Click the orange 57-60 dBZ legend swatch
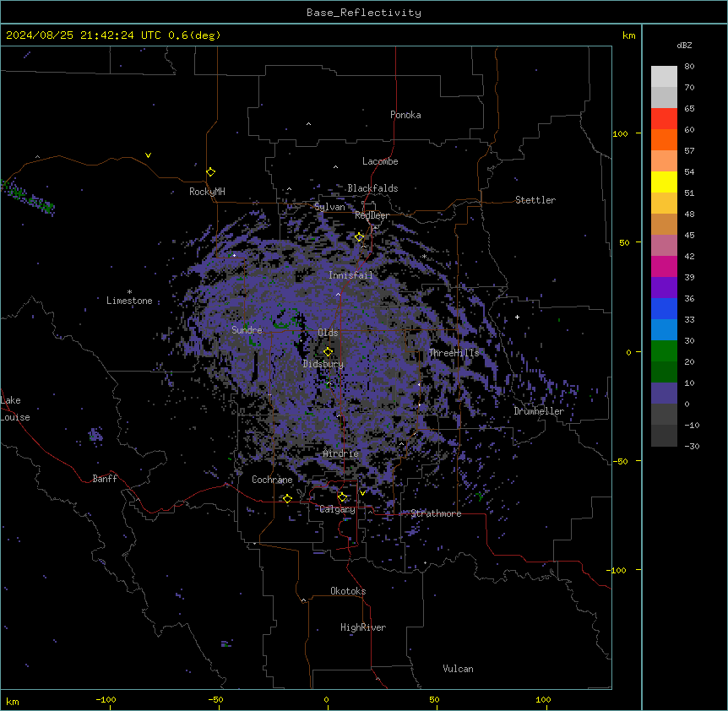Viewport: 728px width, 711px height. [664, 139]
